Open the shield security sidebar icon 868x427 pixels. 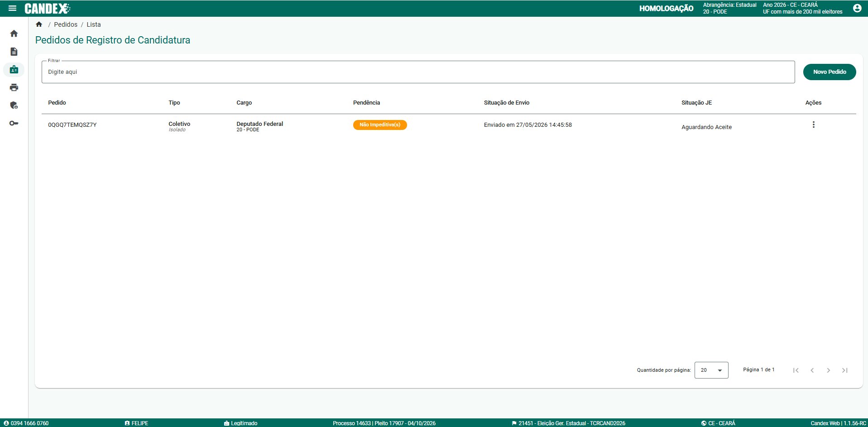pos(14,105)
